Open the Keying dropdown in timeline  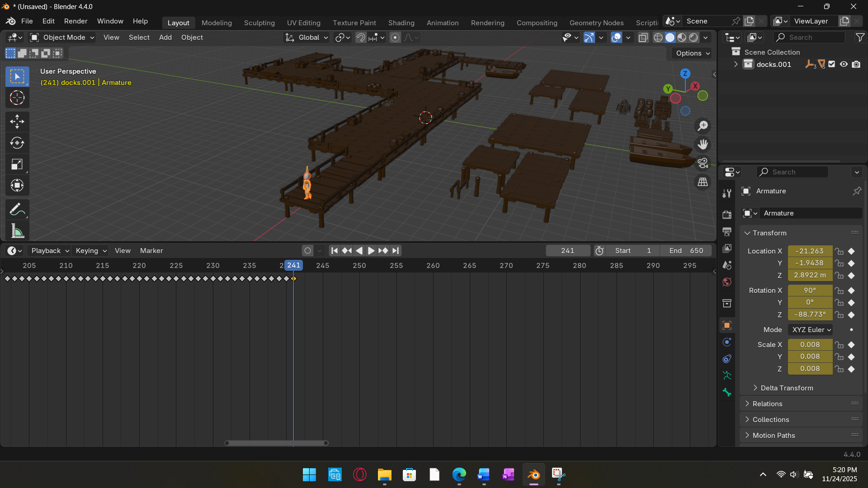[91, 251]
